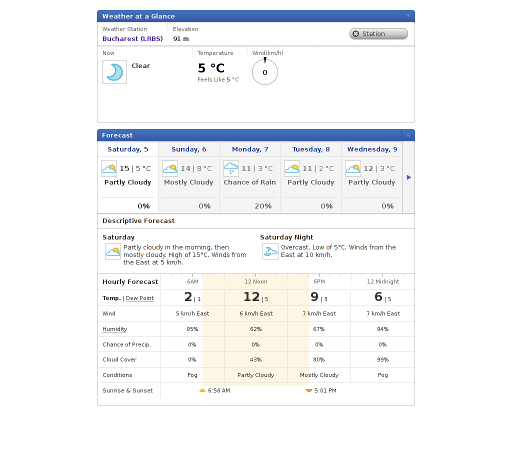Click the Partly Cloudy conditions cell in hourly table
The image size is (512, 467).
tap(256, 375)
